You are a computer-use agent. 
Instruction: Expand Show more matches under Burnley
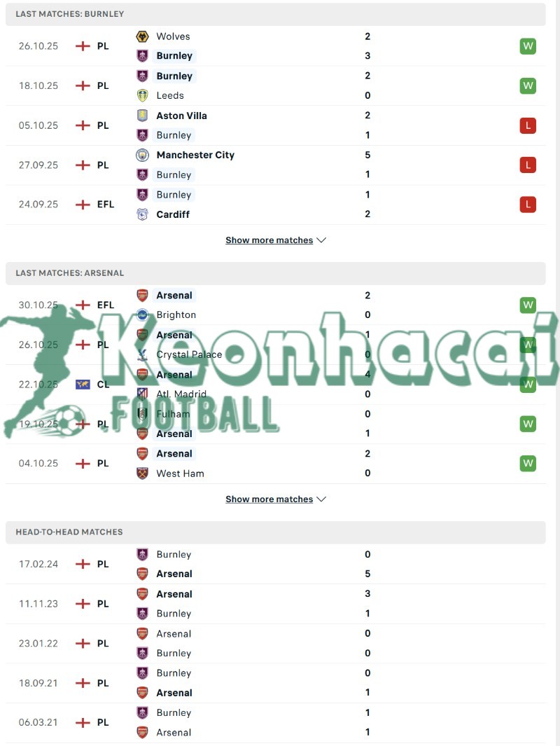click(x=269, y=240)
